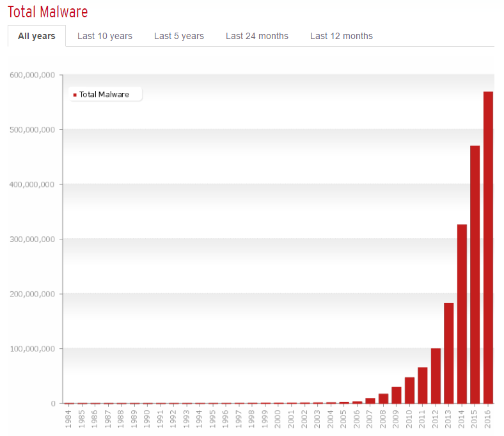504x436 pixels.
Task: Select the 2011 malware bar
Action: (x=422, y=385)
